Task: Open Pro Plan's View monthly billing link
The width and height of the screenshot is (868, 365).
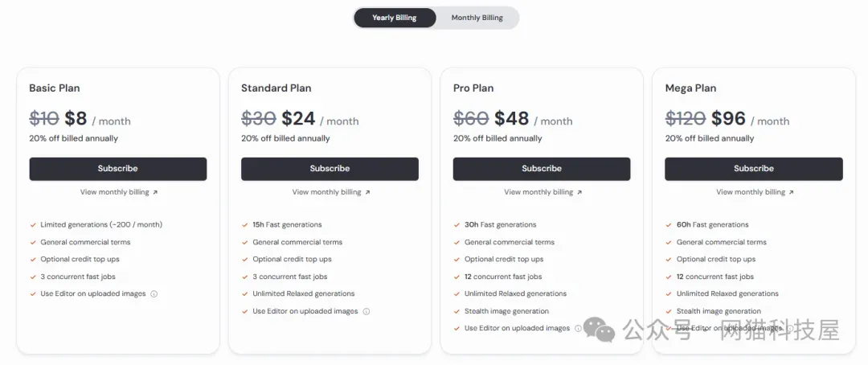Action: [542, 192]
